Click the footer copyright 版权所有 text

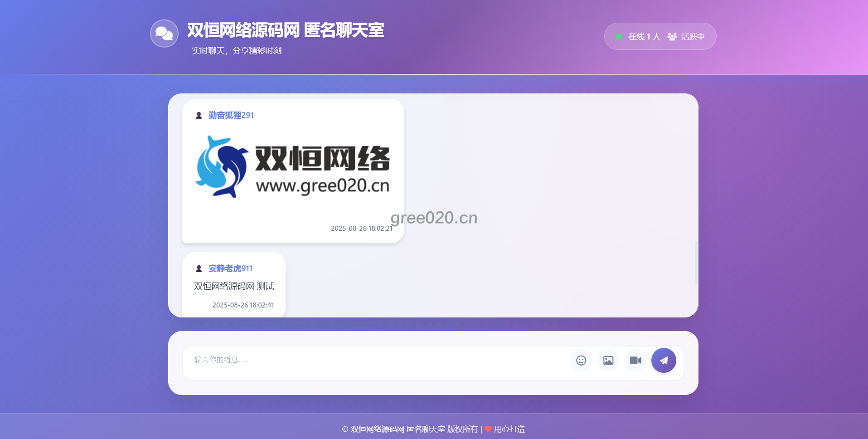pos(462,429)
